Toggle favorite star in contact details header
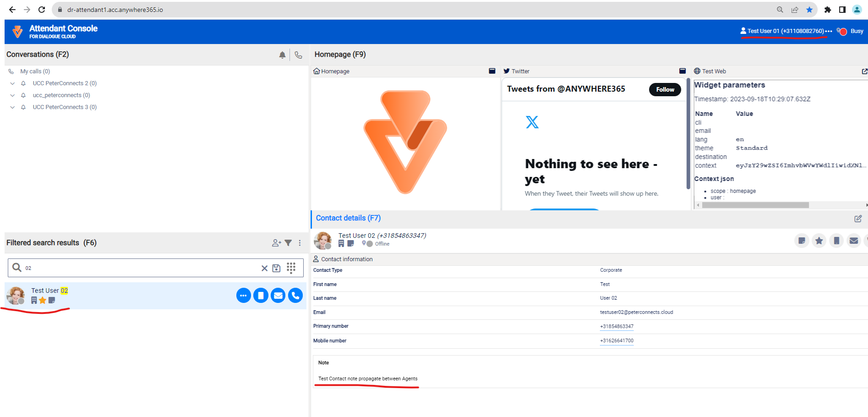The width and height of the screenshot is (868, 417). (819, 241)
